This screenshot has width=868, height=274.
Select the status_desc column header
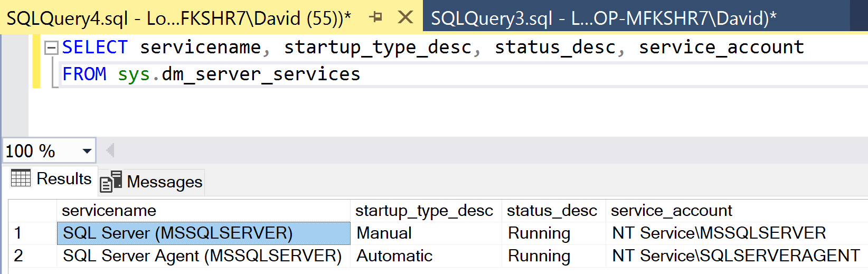[552, 211]
